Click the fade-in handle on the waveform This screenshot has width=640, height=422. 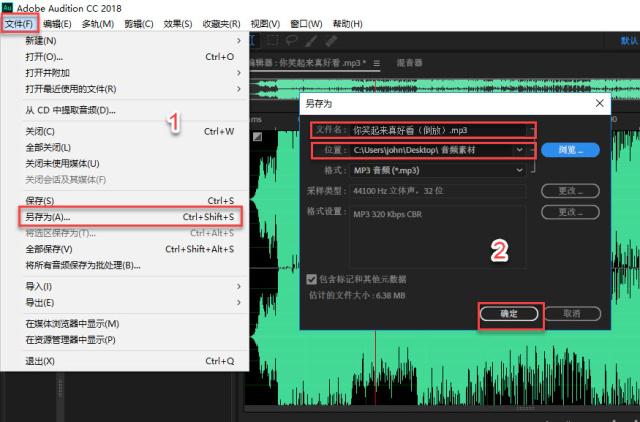coord(257,137)
